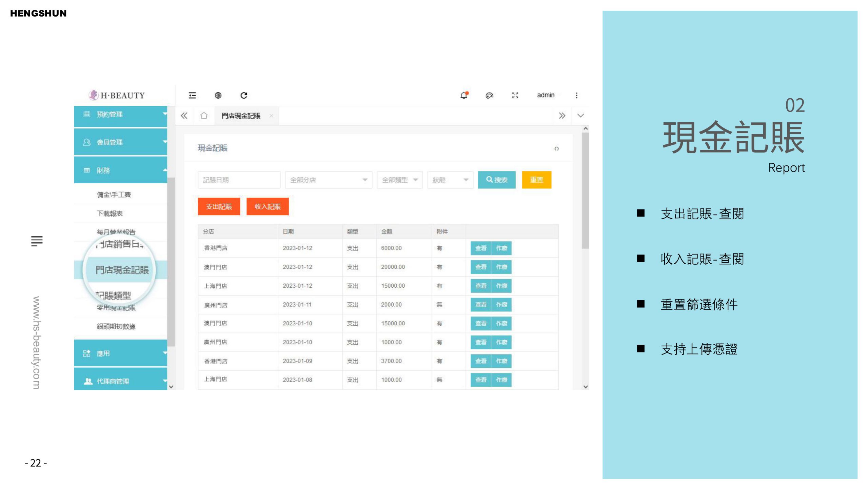868x488 pixels.
Task: Click the yellow 重置 reset button
Action: point(536,180)
